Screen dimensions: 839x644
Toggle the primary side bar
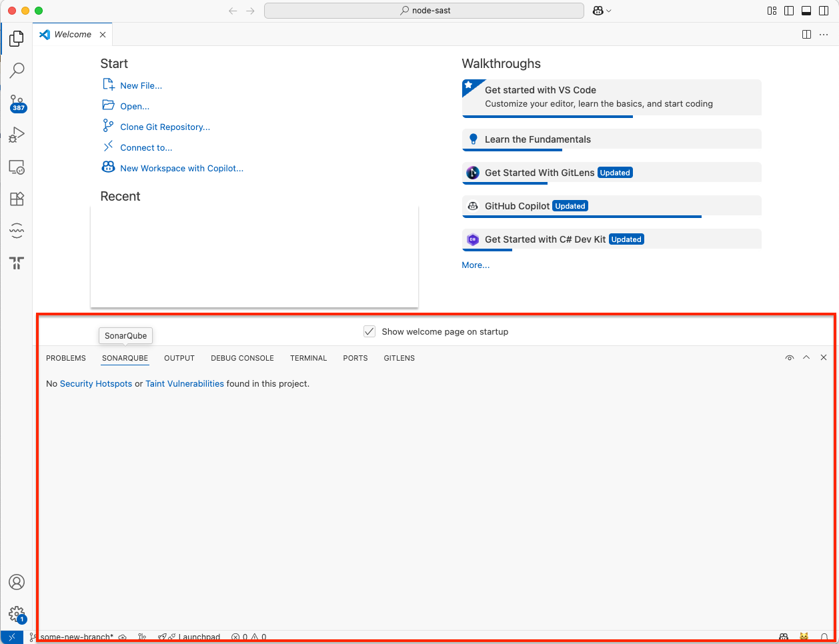(789, 11)
